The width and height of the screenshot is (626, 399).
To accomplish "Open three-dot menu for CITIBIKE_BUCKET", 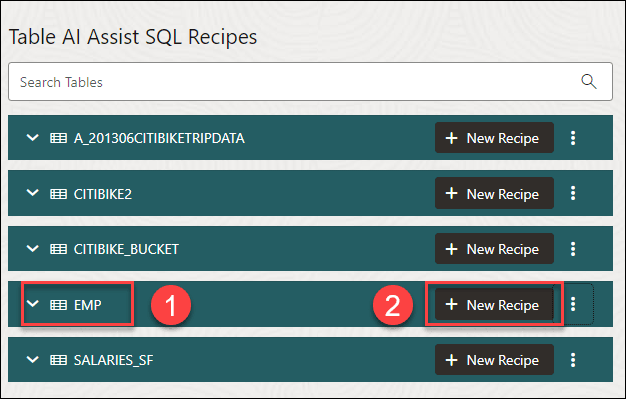I will (573, 249).
